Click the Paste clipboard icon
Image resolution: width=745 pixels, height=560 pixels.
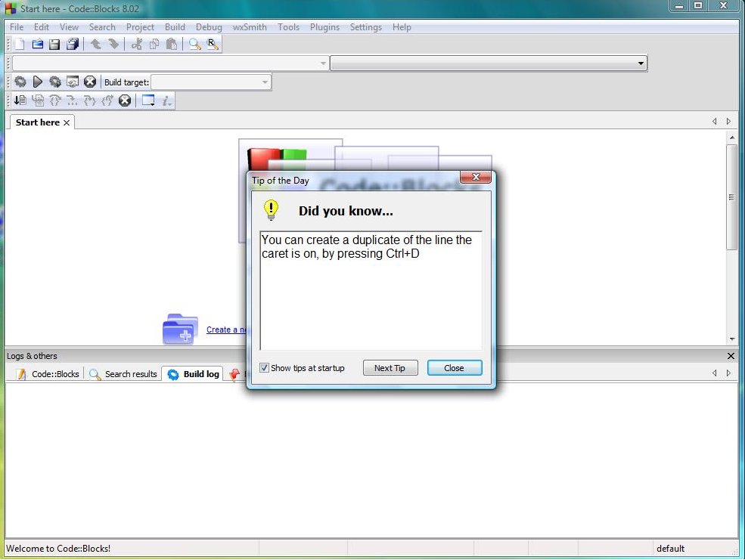172,44
